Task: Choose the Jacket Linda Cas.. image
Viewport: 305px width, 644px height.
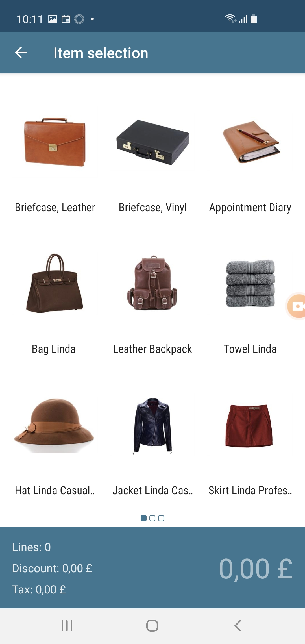Action: [x=152, y=425]
